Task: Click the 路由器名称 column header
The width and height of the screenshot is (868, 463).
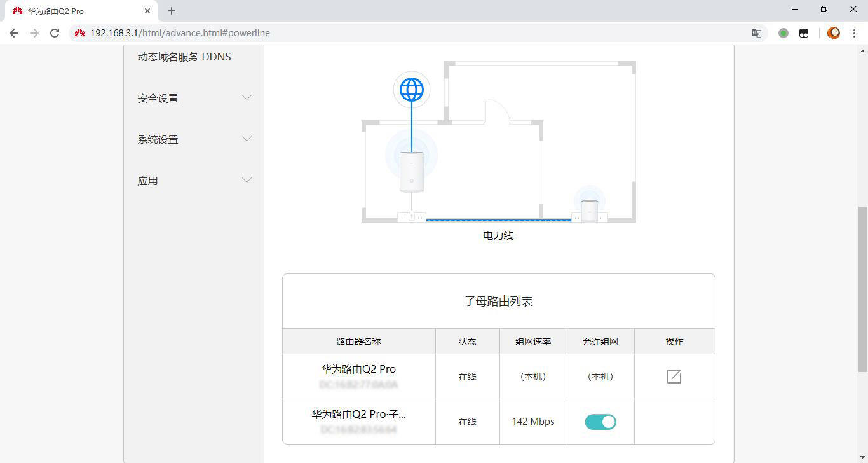Action: 358,342
